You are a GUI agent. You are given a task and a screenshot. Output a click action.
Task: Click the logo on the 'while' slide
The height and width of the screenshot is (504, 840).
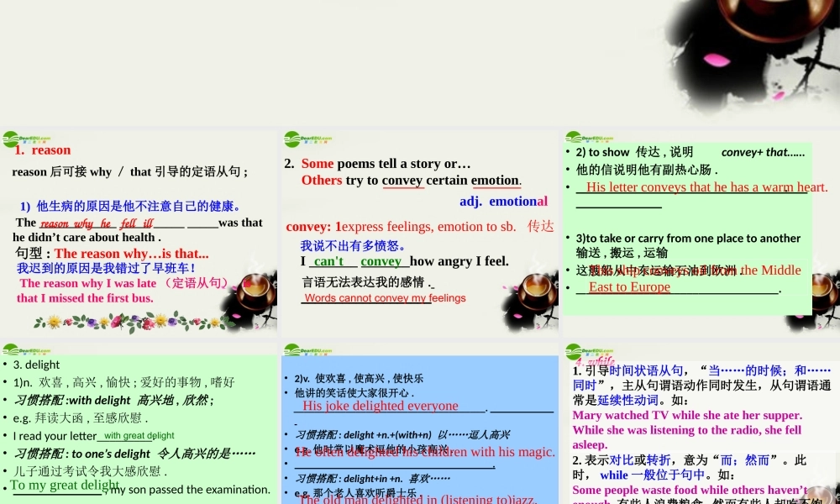point(589,351)
